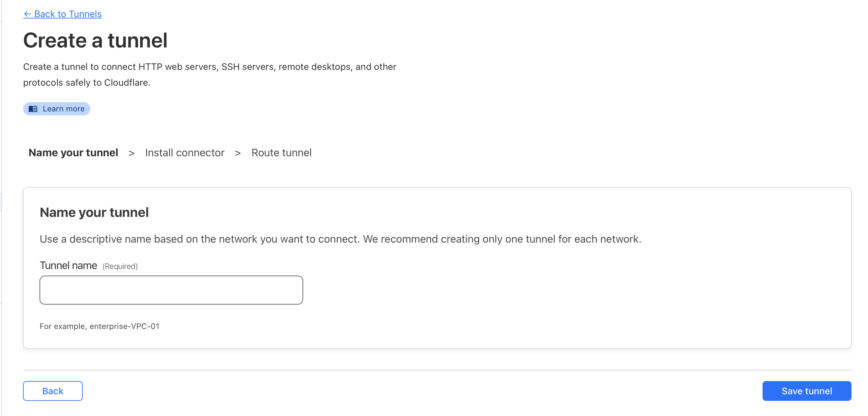The width and height of the screenshot is (868, 416).
Task: Focus the Tunnel name text field
Action: [x=171, y=290]
